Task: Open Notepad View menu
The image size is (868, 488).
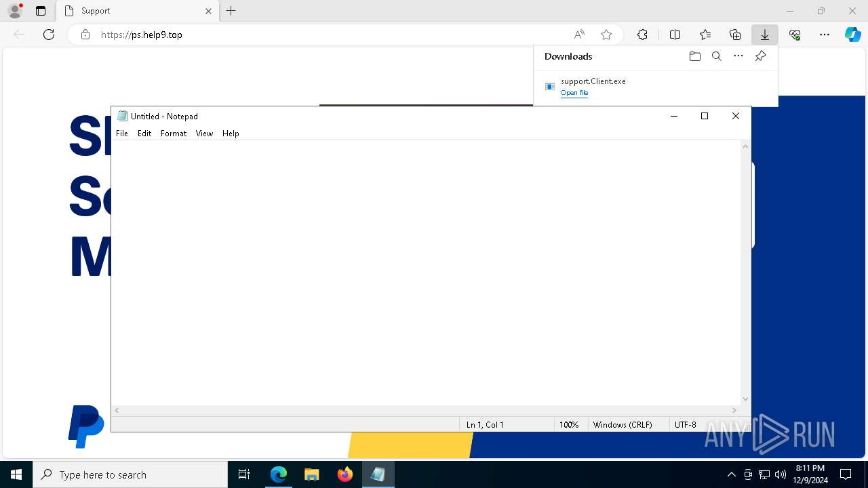Action: [204, 134]
